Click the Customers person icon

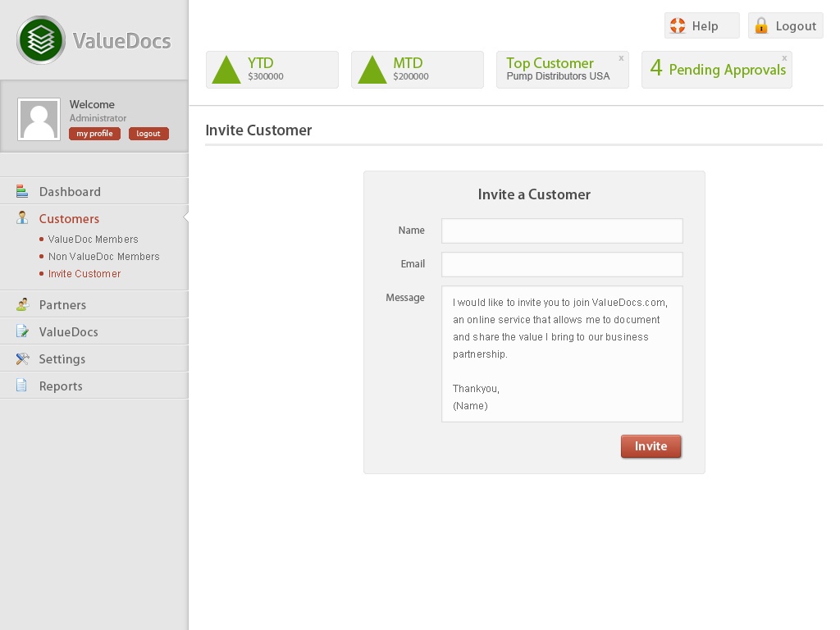pos(22,218)
